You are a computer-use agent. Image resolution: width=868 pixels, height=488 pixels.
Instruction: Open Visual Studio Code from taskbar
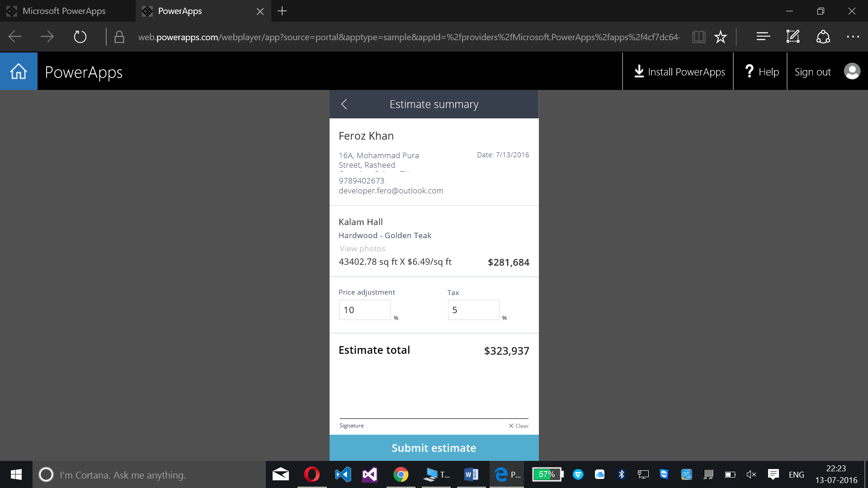tap(343, 474)
